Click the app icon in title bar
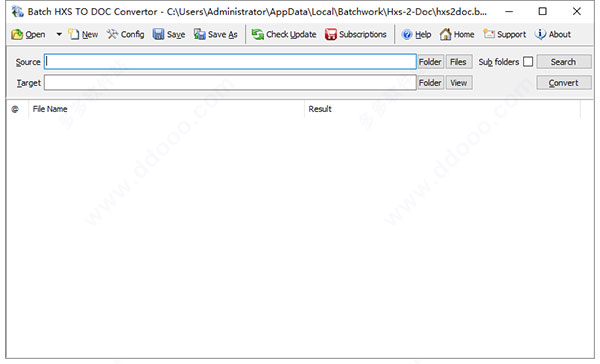600x364 pixels. 17,11
